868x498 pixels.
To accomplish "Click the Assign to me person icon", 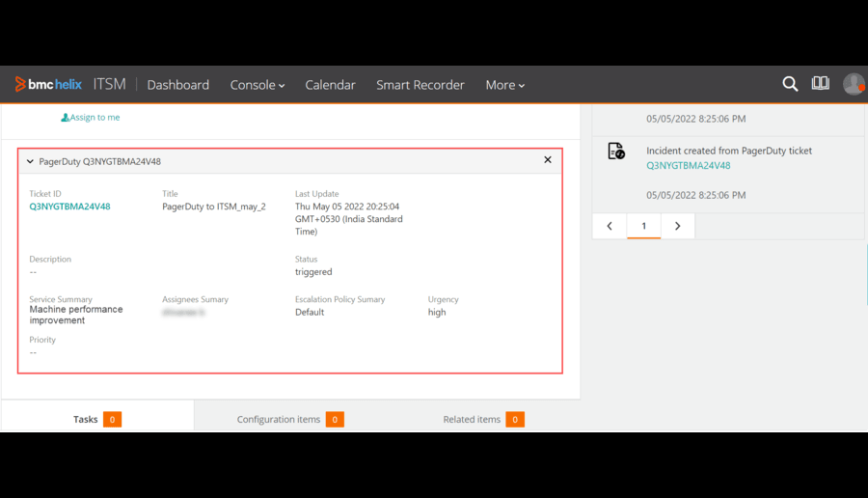I will click(65, 118).
